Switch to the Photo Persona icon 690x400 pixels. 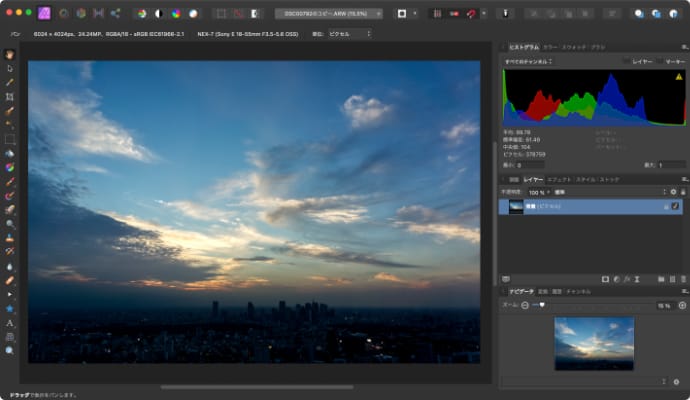point(43,14)
